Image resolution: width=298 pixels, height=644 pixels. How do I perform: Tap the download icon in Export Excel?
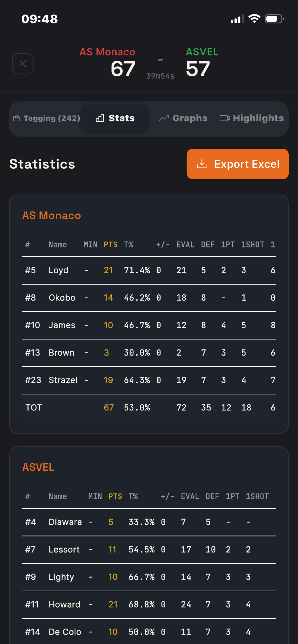coord(202,164)
